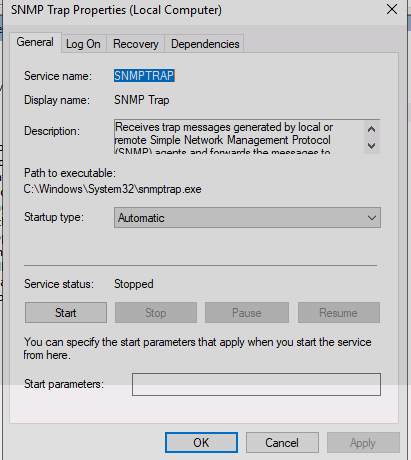411x460 pixels.
Task: Open the Startup type dropdown
Action: (x=247, y=218)
